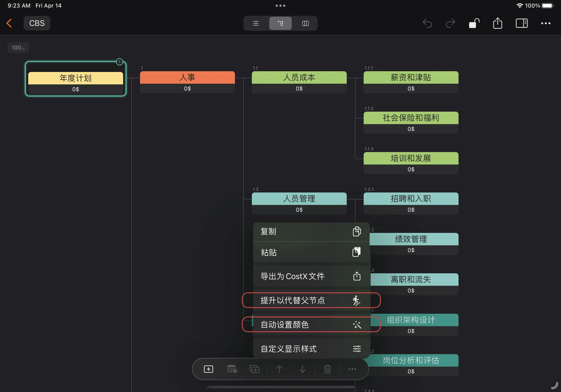Open more actions from bottom toolbar ellipsis

point(352,369)
